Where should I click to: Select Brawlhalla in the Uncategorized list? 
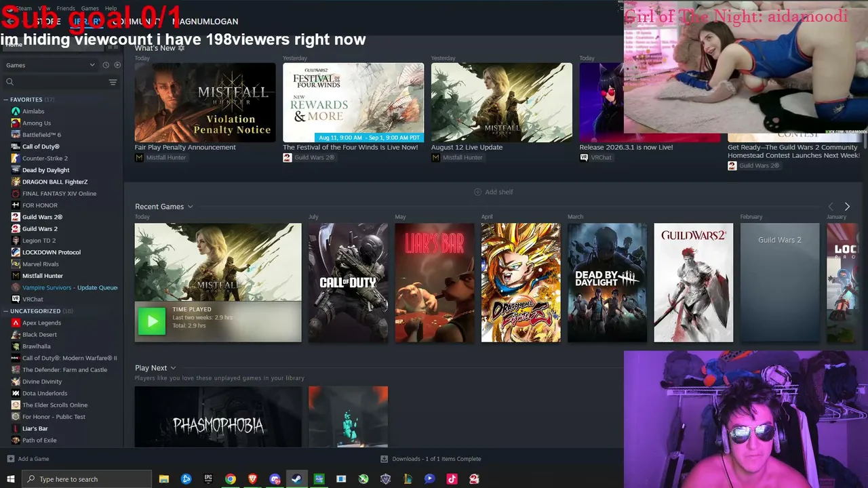(x=37, y=346)
